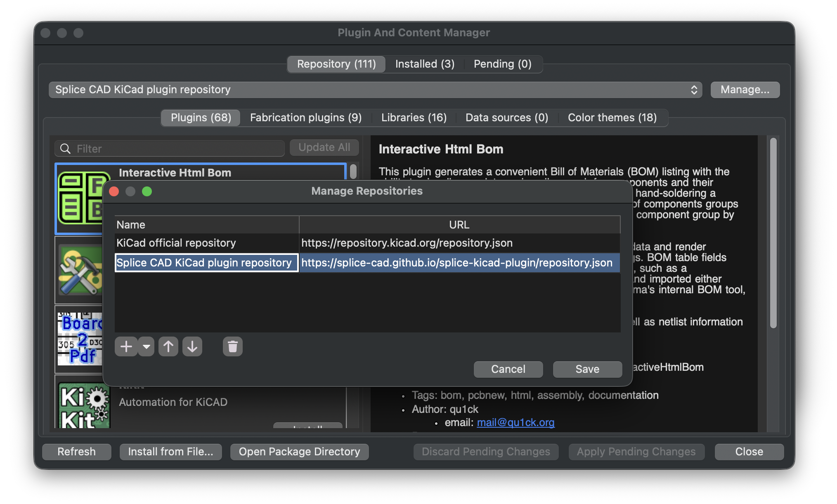The height and width of the screenshot is (504, 837).
Task: Switch to Installed (3) tab
Action: click(x=425, y=64)
